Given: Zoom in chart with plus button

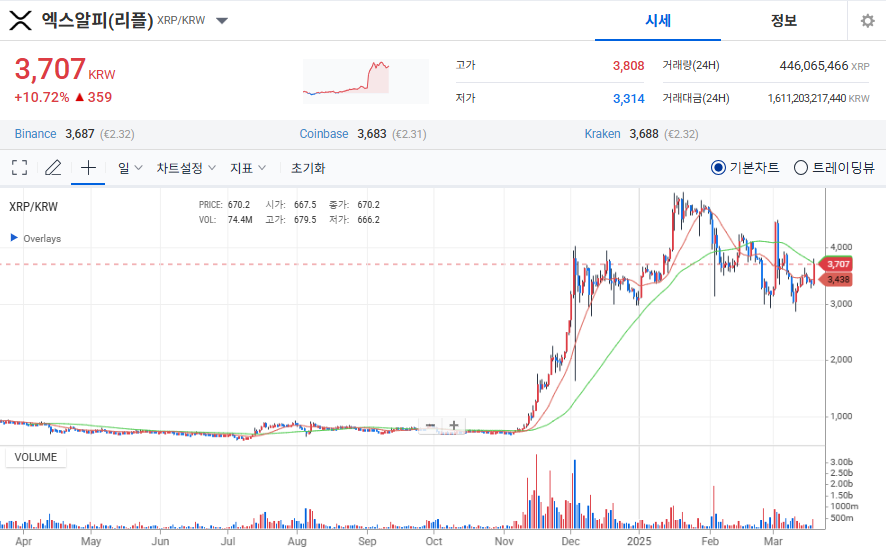Looking at the screenshot, I should (454, 425).
